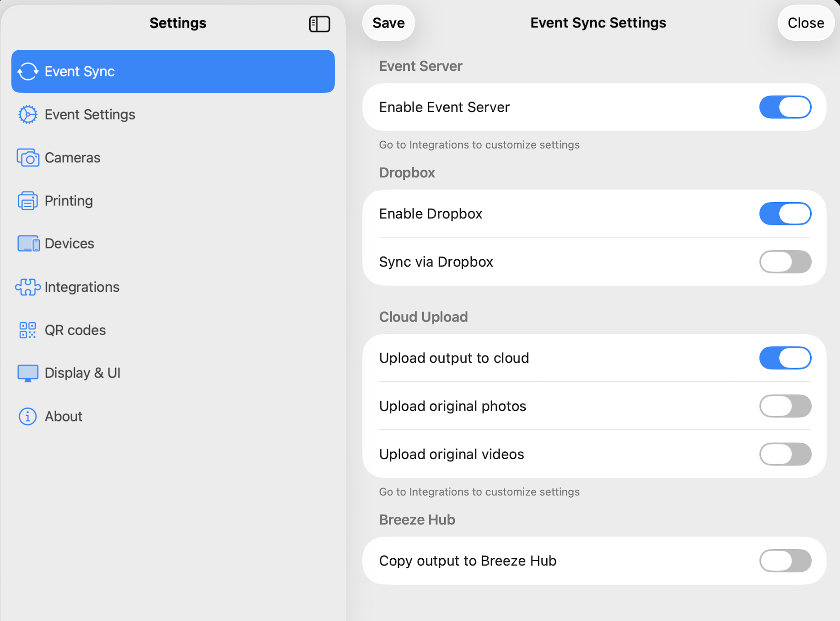Open the Integrations settings section
This screenshot has width=840, height=621.
pos(82,287)
